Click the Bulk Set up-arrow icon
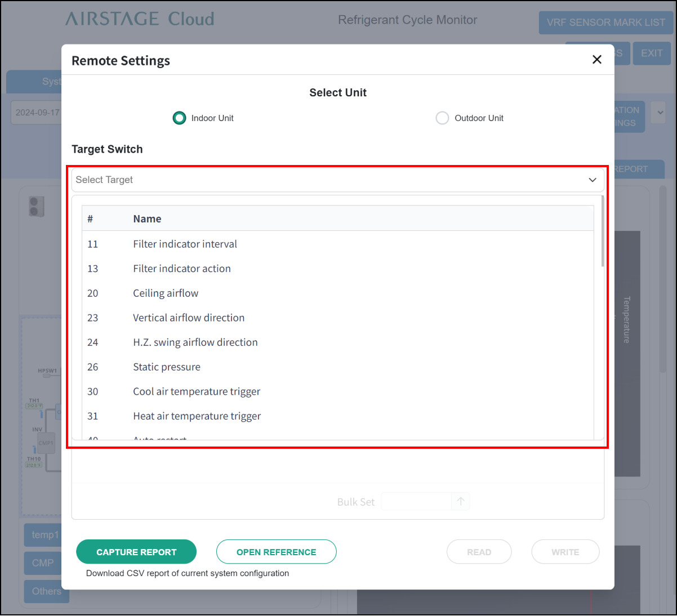Screen dimensions: 677x616 coord(461,502)
